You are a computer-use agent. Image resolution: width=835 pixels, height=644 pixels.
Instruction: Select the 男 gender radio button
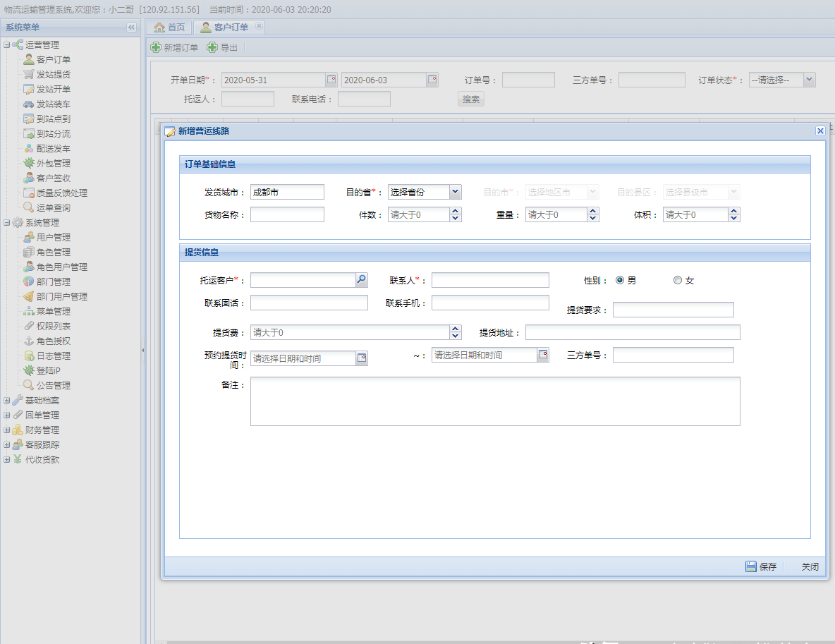pyautogui.click(x=620, y=280)
